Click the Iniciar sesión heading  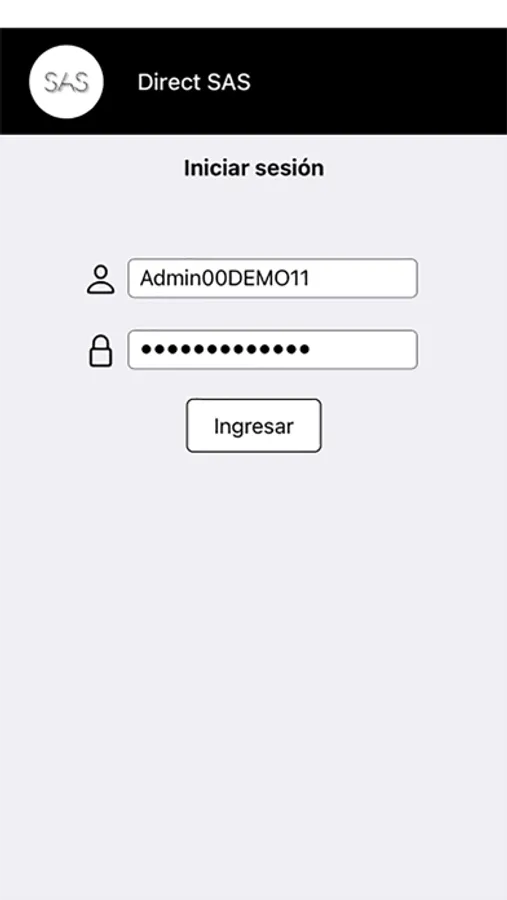(254, 168)
